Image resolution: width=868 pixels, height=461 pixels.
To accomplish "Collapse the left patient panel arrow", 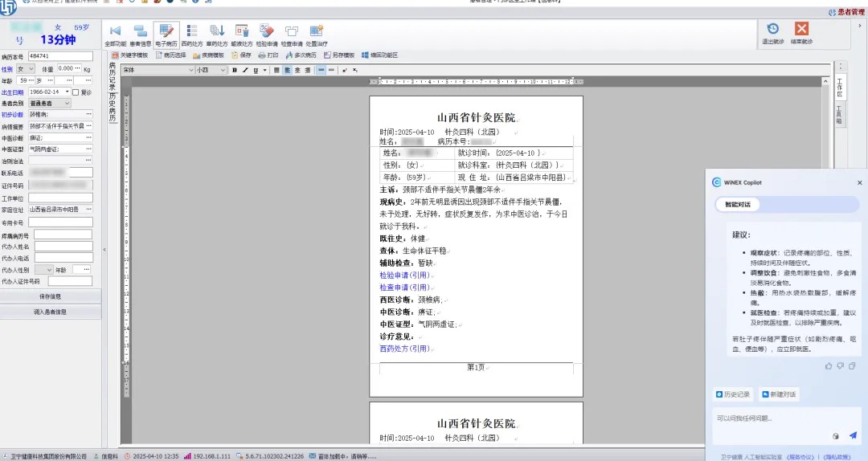I will click(104, 250).
